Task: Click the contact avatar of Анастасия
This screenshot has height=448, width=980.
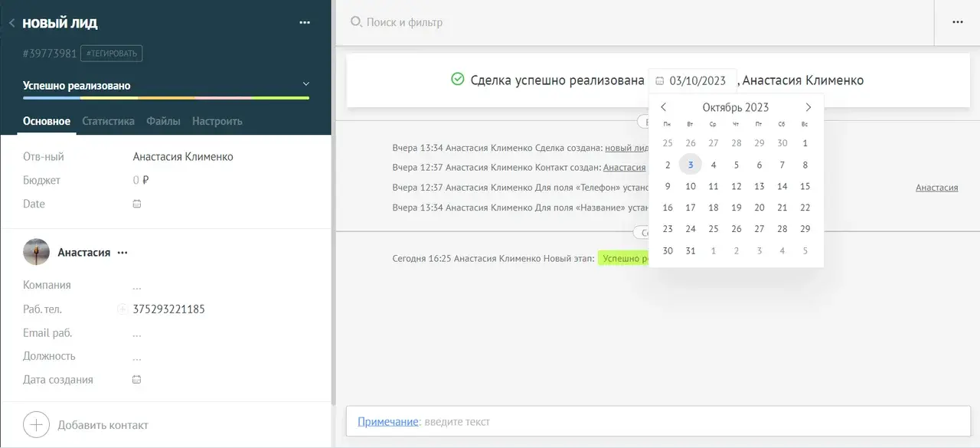Action: (x=36, y=252)
